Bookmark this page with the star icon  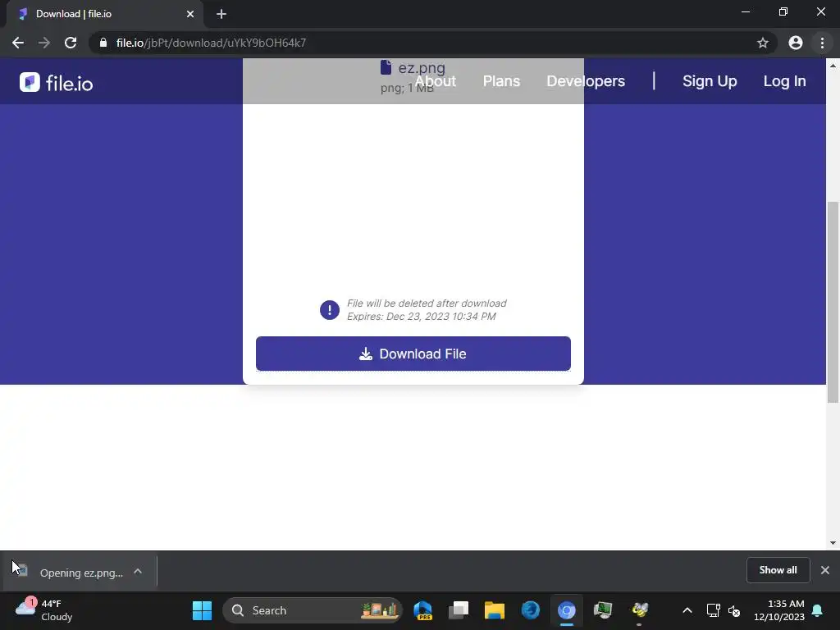pyautogui.click(x=763, y=43)
